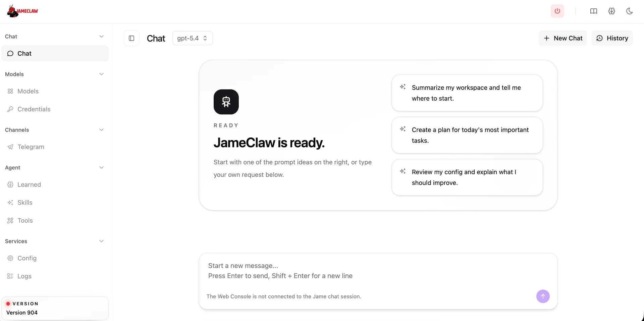Viewport: 644px width, 321px height.
Task: Click the red power button icon
Action: pyautogui.click(x=557, y=11)
